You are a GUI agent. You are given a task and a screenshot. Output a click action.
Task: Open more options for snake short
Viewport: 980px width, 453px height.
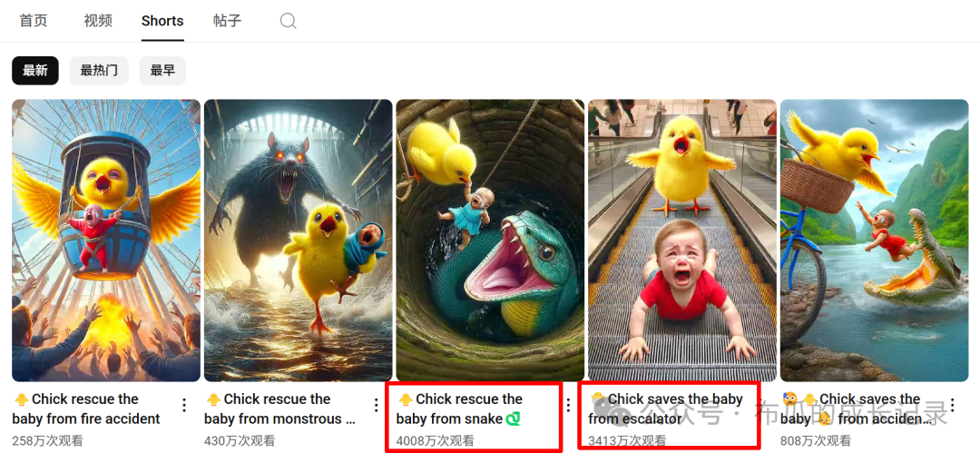point(569,406)
